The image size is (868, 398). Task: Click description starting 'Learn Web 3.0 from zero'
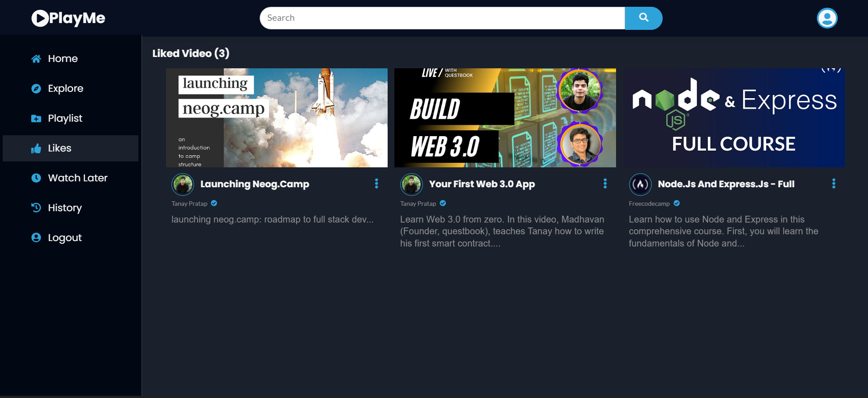tap(502, 231)
